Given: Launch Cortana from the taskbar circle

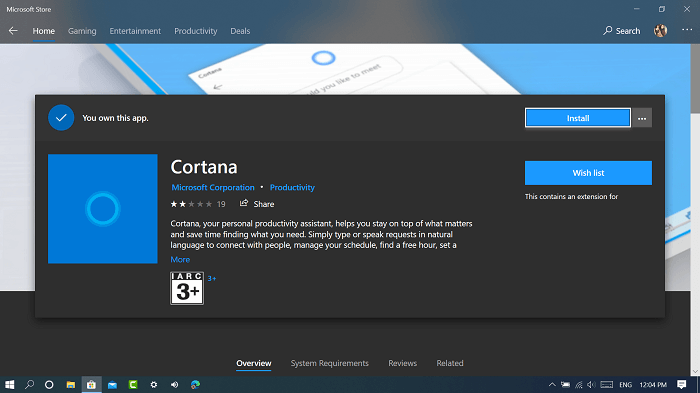Looking at the screenshot, I should pyautogui.click(x=49, y=385).
